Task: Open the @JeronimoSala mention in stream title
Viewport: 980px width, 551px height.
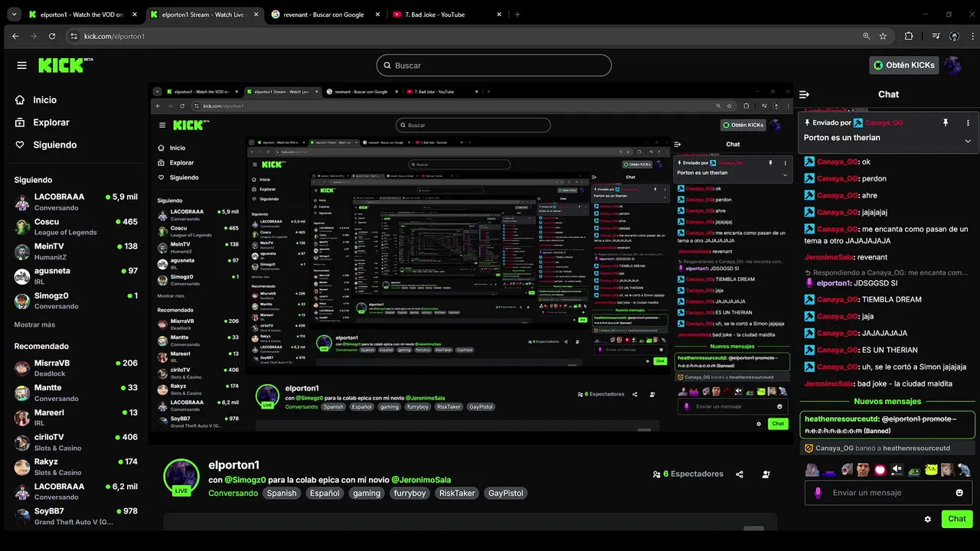Action: tap(421, 480)
